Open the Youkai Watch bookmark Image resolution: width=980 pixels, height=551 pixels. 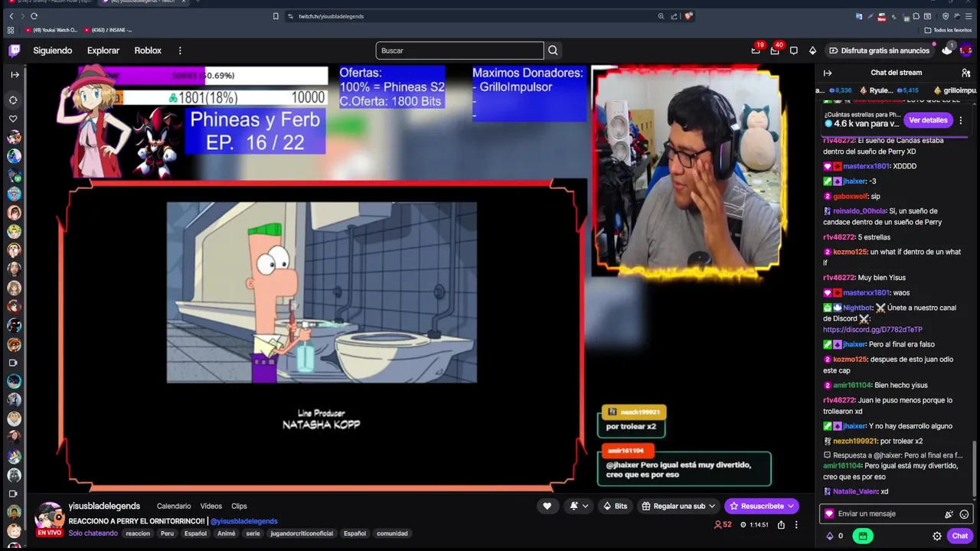(52, 30)
